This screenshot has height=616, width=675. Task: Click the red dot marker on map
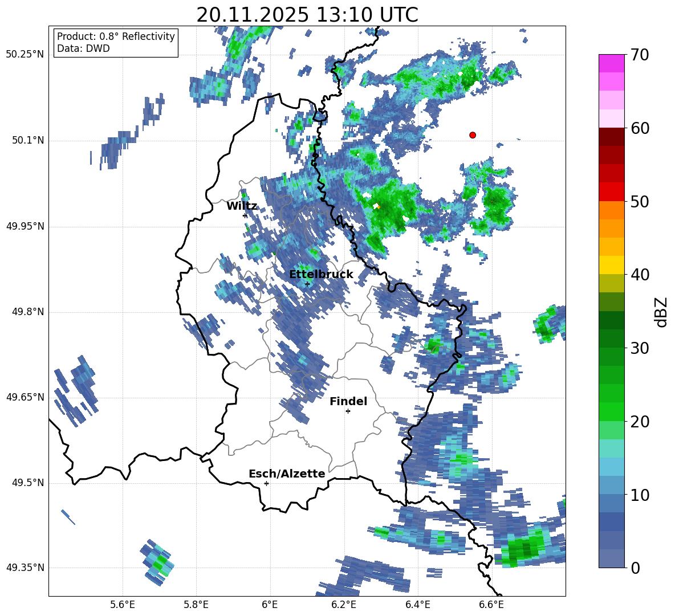point(473,135)
